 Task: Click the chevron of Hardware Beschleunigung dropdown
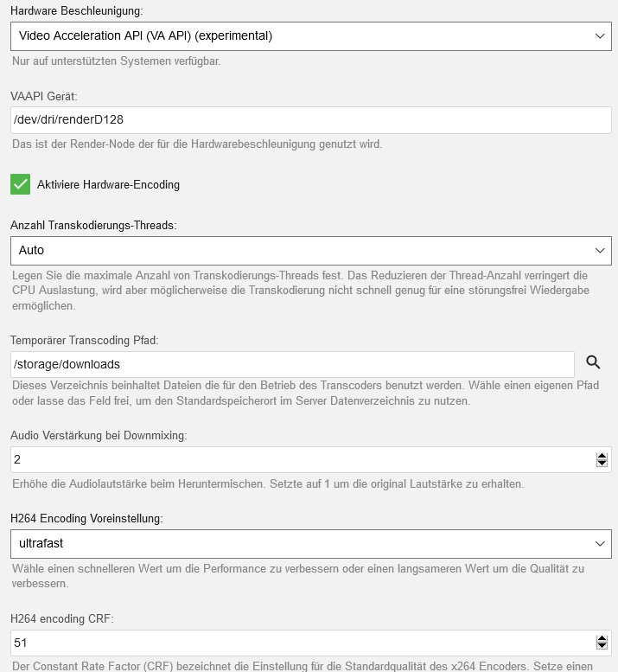600,36
